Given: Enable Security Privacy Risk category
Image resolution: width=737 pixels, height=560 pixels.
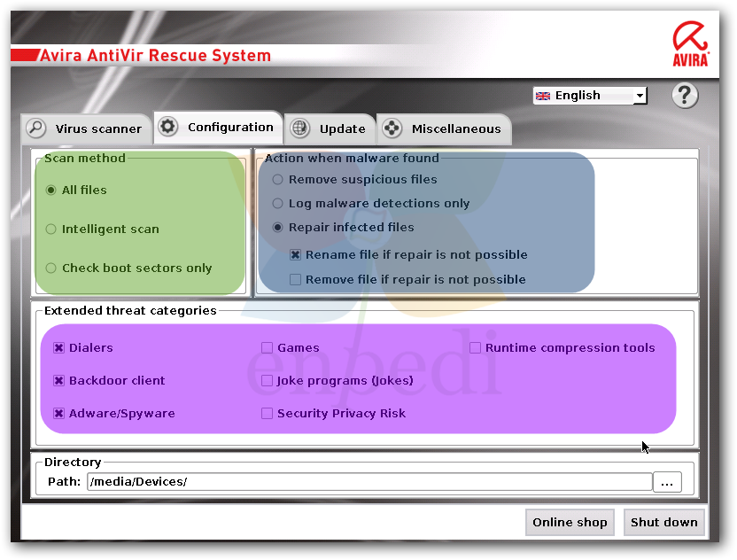Looking at the screenshot, I should pos(267,413).
